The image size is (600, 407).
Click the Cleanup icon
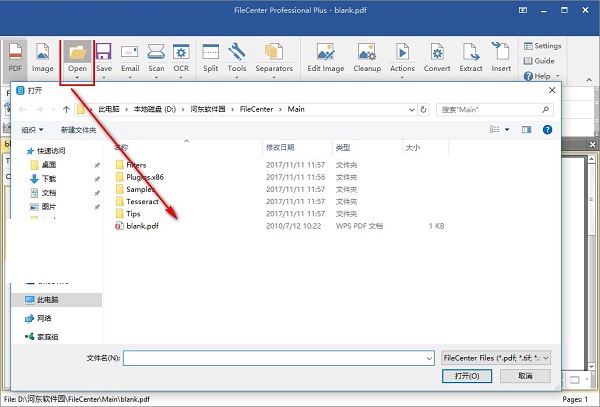point(367,51)
